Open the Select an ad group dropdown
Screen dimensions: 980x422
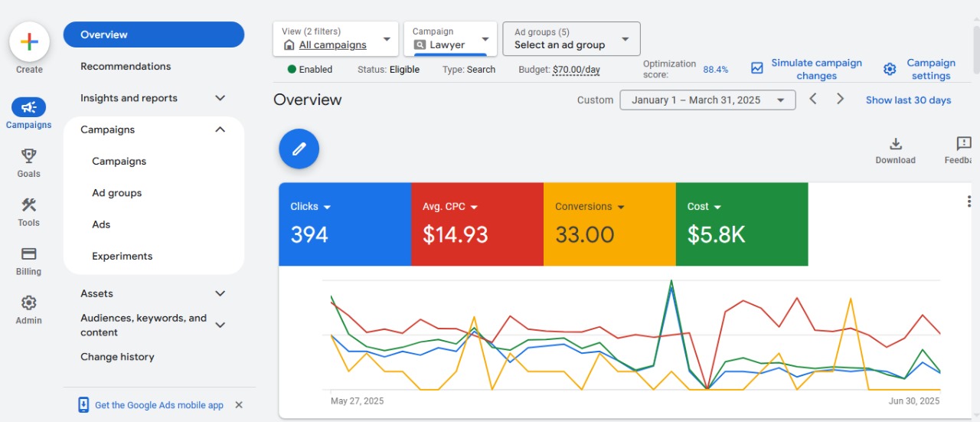pyautogui.click(x=571, y=39)
